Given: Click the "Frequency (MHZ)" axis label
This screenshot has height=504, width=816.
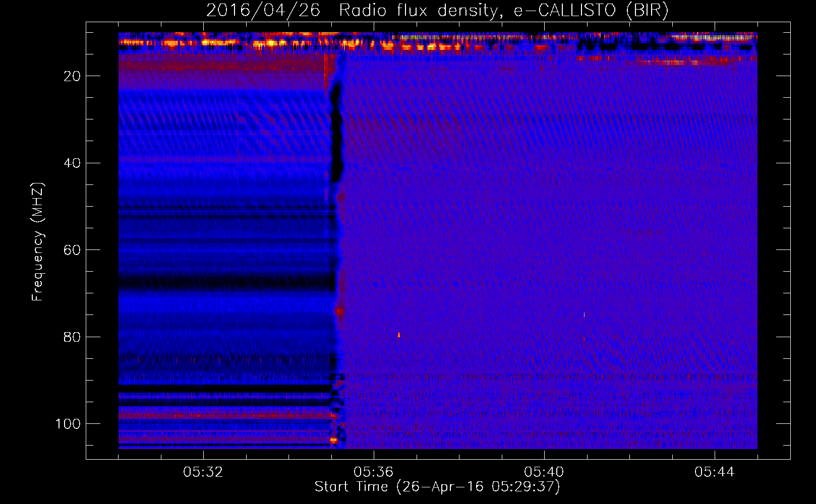Looking at the screenshot, I should pos(38,242).
